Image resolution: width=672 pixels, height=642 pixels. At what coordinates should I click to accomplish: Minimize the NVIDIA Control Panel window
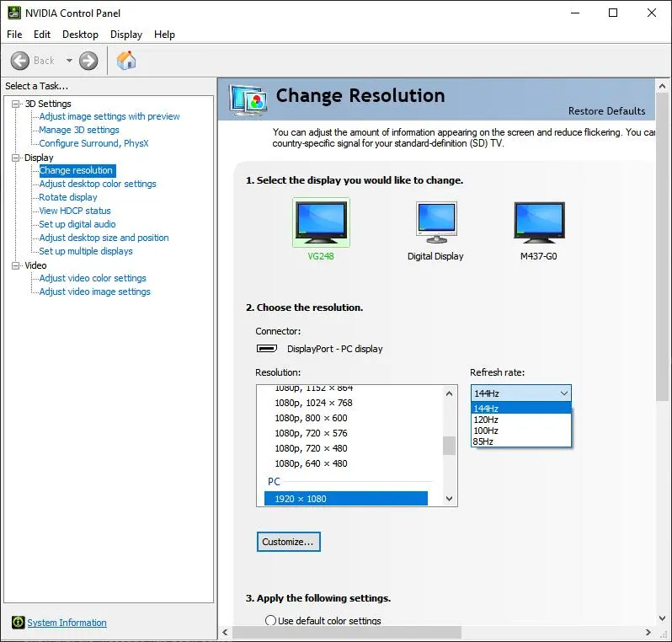pyautogui.click(x=575, y=13)
